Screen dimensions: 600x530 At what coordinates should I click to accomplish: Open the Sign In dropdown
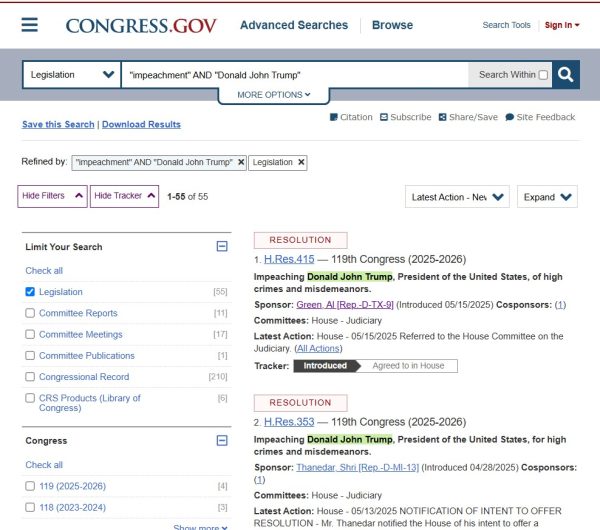coord(562,25)
